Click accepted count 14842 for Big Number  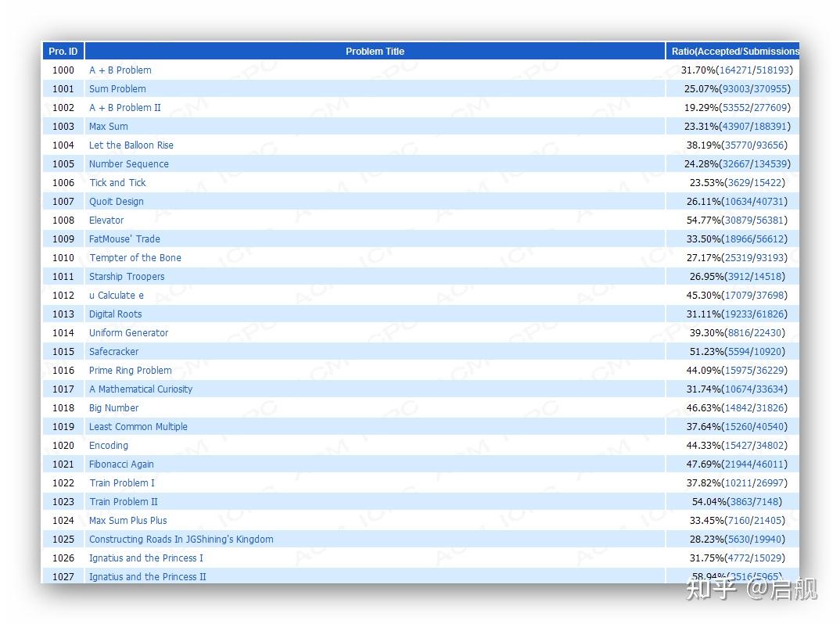tap(738, 407)
